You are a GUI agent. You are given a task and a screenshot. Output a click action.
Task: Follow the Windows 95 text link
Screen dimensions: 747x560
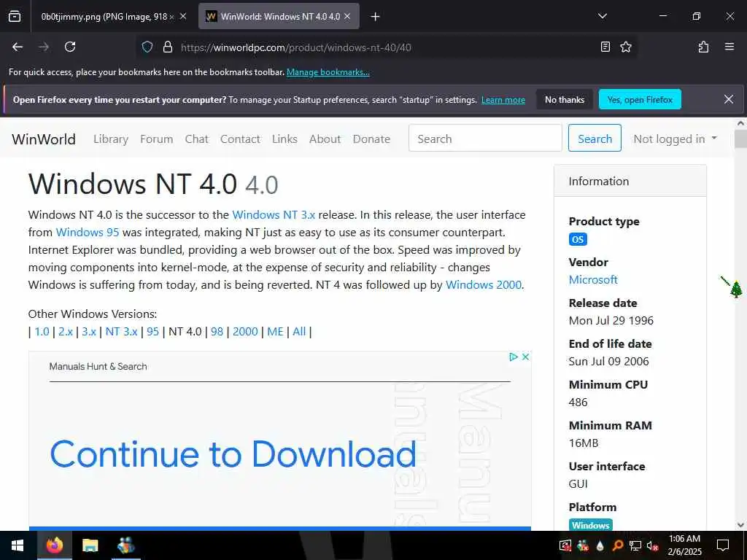click(x=88, y=233)
